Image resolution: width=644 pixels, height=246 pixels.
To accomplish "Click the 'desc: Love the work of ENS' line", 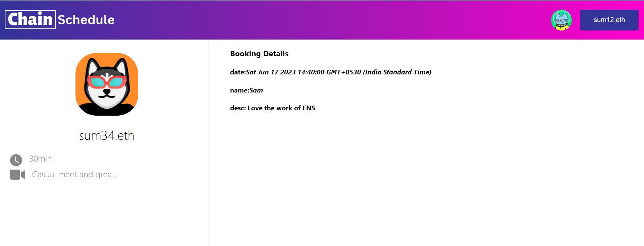I will (272, 108).
